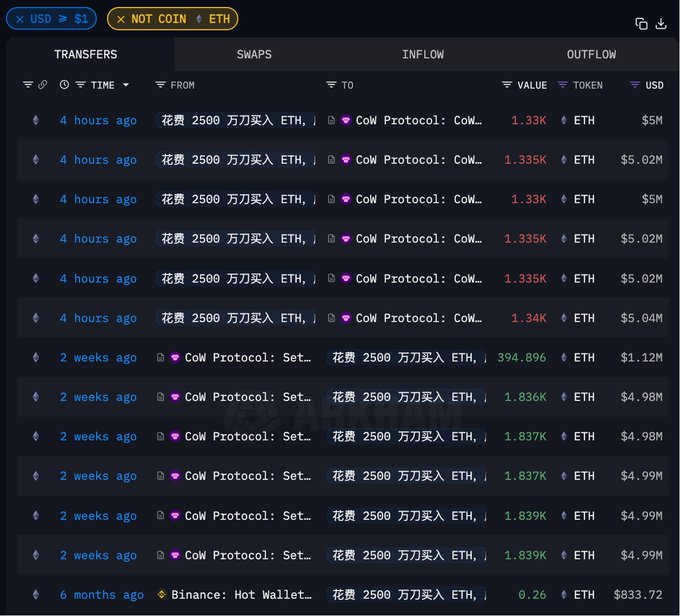Click the link icon in table header

pyautogui.click(x=42, y=85)
